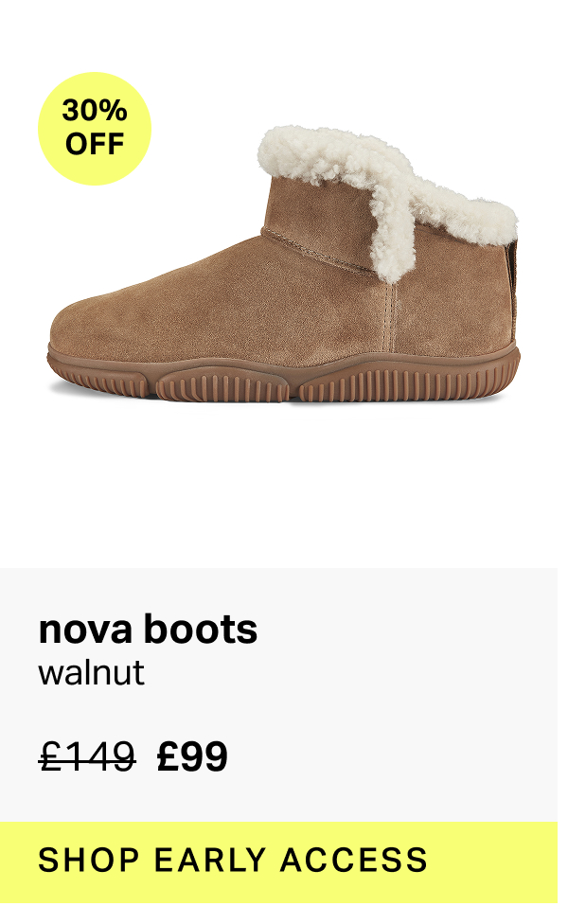The width and height of the screenshot is (568, 924).
Task: Click the shearling strap folding down the side
Action: (394, 230)
